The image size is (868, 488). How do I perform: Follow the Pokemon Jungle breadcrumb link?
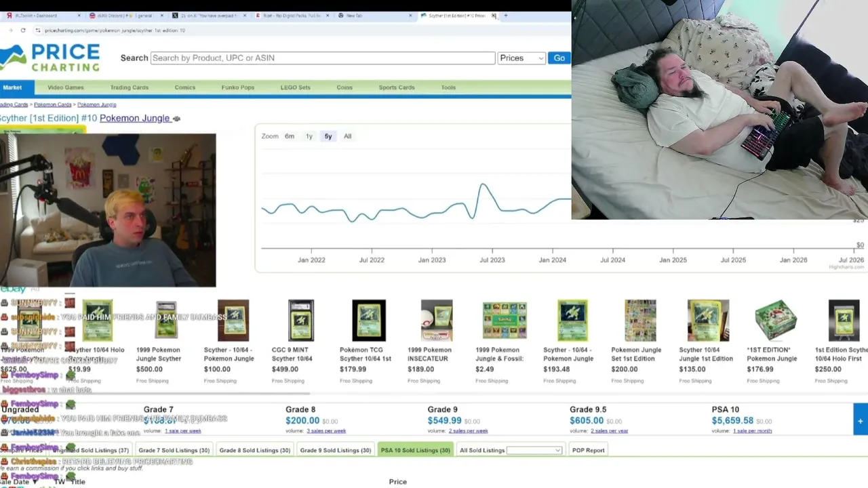(97, 105)
